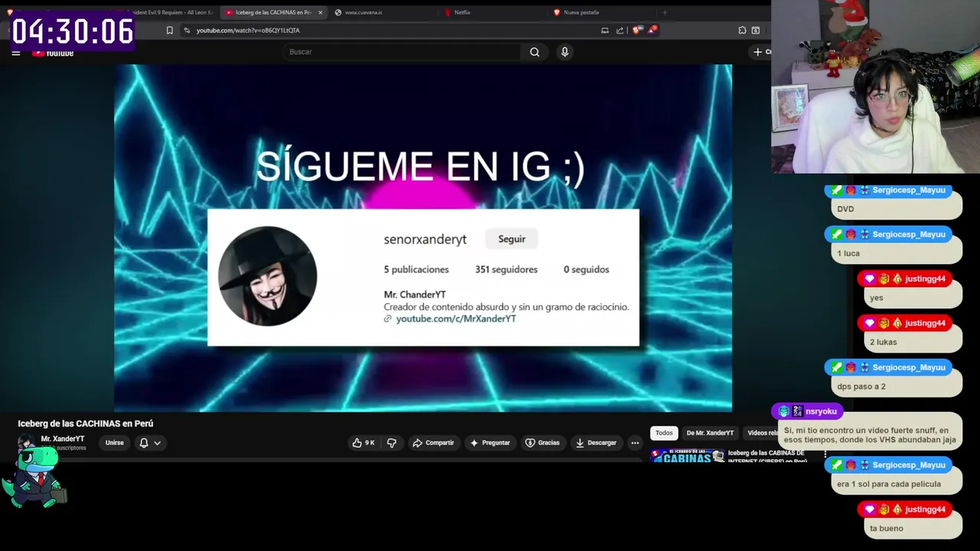Like the video with thumbs up 9 K
Image resolution: width=980 pixels, height=551 pixels.
[x=364, y=443]
